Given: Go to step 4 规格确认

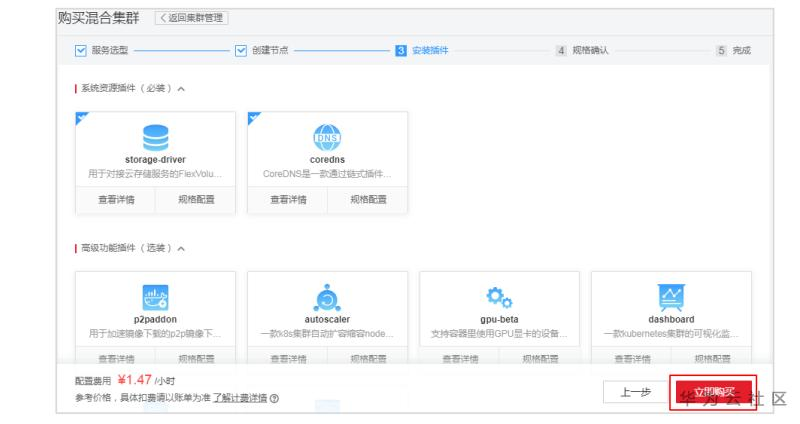Looking at the screenshot, I should point(582,51).
